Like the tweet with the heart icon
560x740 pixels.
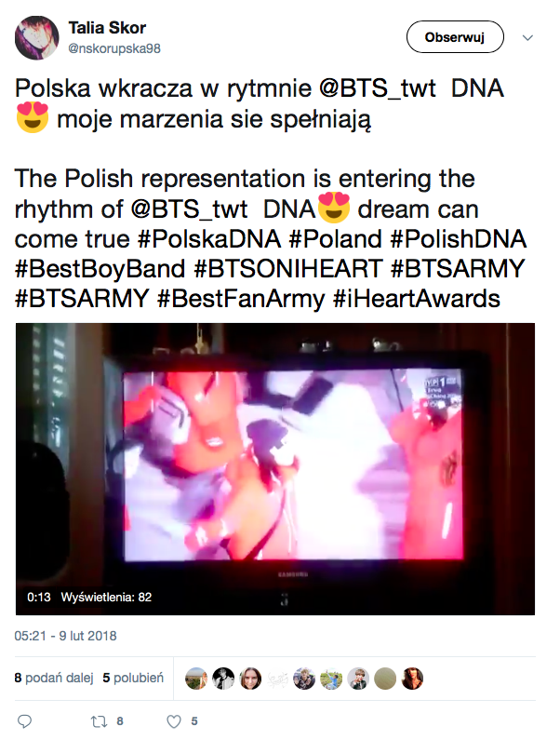174,721
